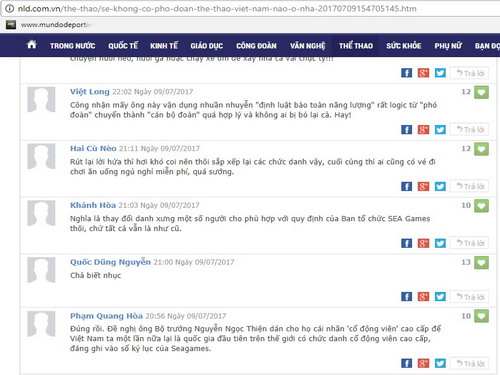Open Phạm Quang Hòa's profile name link

pyautogui.click(x=106, y=316)
